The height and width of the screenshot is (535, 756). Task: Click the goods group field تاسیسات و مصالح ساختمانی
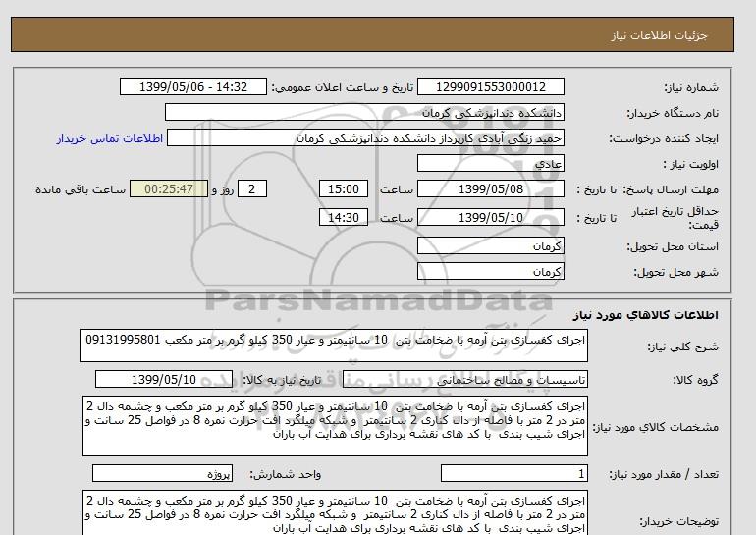click(x=465, y=379)
